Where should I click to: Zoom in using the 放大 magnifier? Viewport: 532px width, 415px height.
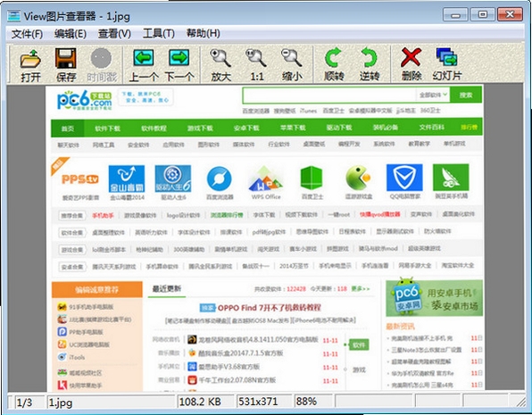(x=220, y=58)
